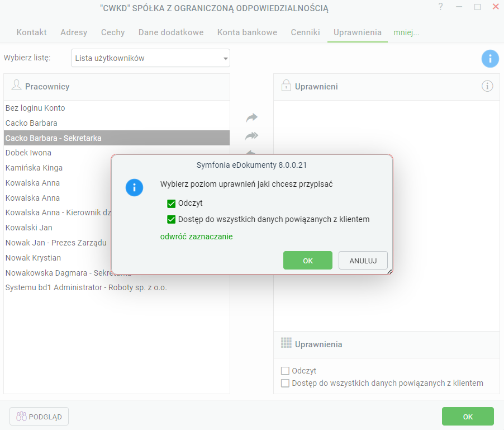Select Nowak Jan - Prezes Zarządu
The width and height of the screenshot is (504, 430).
58,243
